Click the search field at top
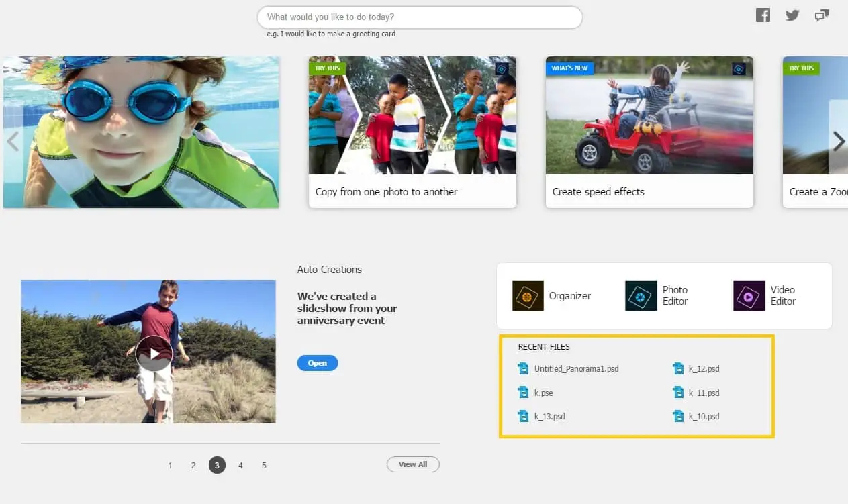The width and height of the screenshot is (848, 504). tap(420, 17)
